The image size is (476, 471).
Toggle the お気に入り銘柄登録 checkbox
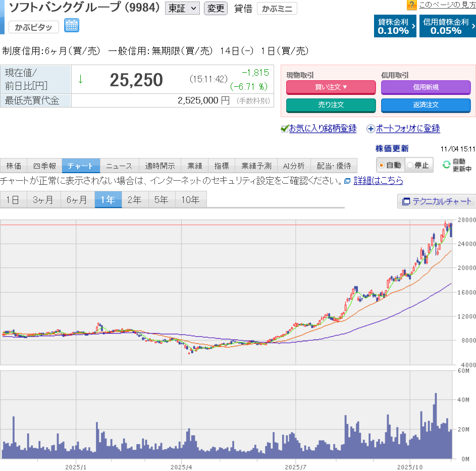284,129
